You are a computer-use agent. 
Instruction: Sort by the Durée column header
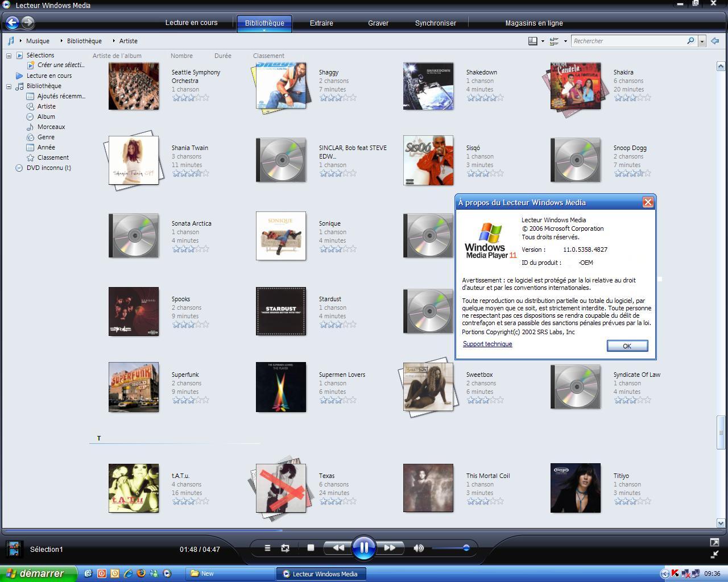click(223, 56)
